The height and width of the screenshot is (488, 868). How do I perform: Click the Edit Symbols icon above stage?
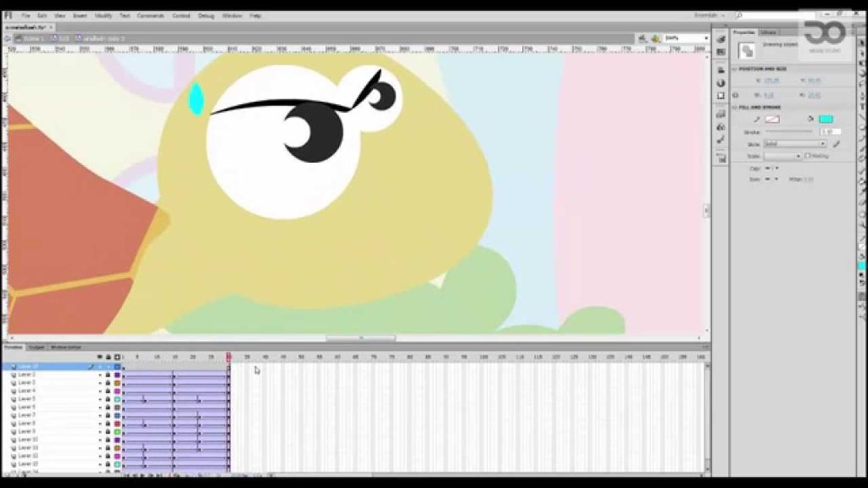[656, 38]
